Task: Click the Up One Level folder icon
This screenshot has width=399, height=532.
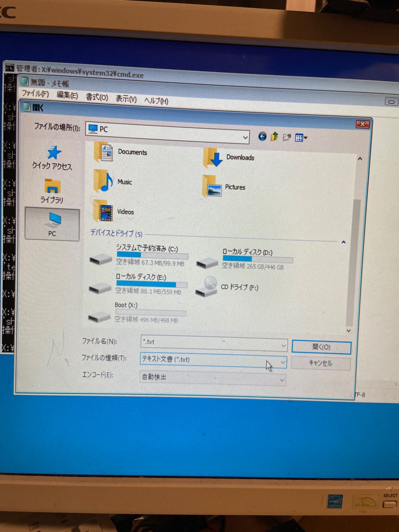Action: point(274,137)
